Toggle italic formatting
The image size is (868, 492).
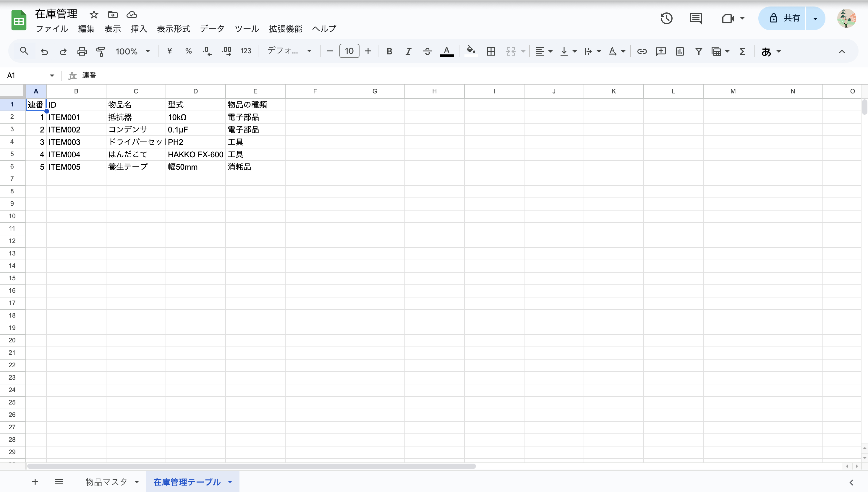click(x=408, y=51)
